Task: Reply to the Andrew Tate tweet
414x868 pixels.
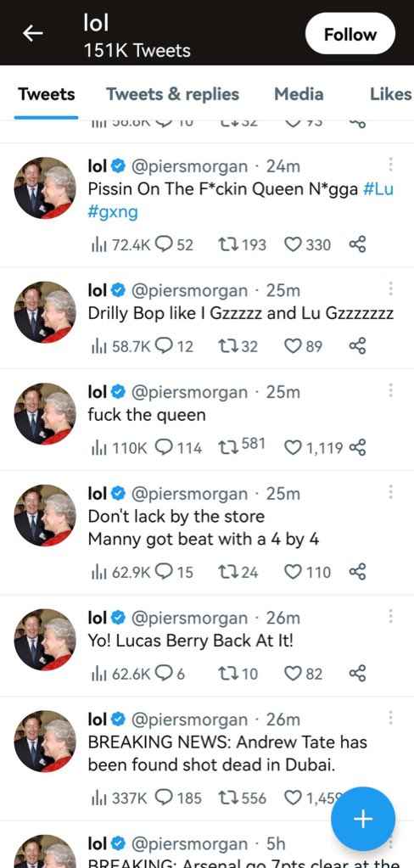Action: pos(163,798)
